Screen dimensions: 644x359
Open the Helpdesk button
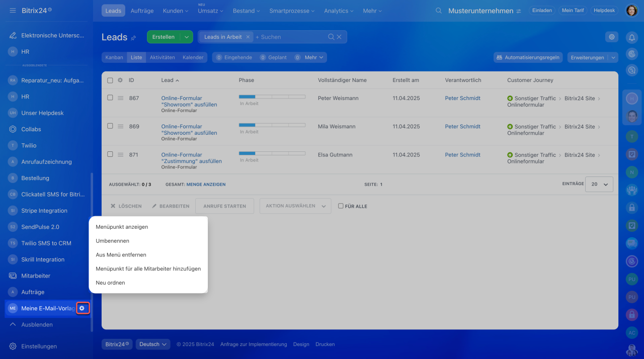tap(604, 11)
